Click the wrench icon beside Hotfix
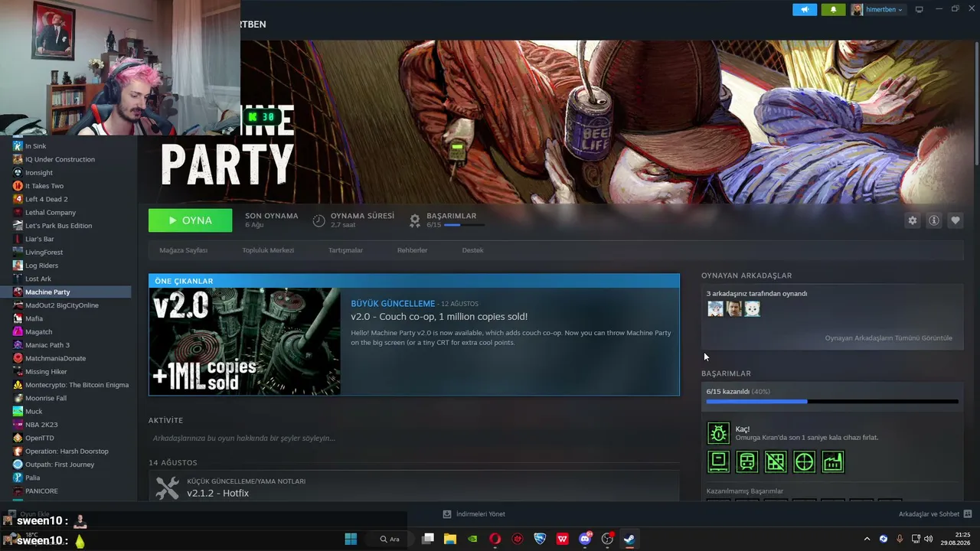Screen dimensions: 980x551 (167, 488)
